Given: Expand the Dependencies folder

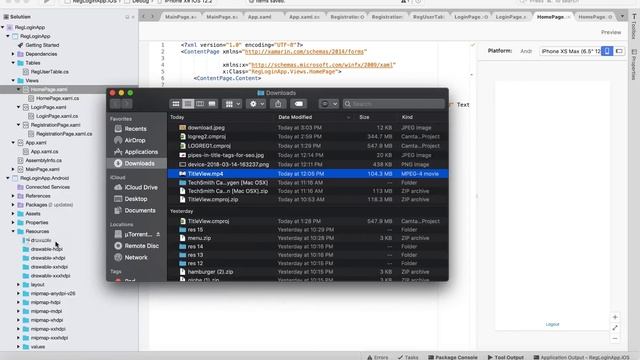Looking at the screenshot, I should point(13,54).
